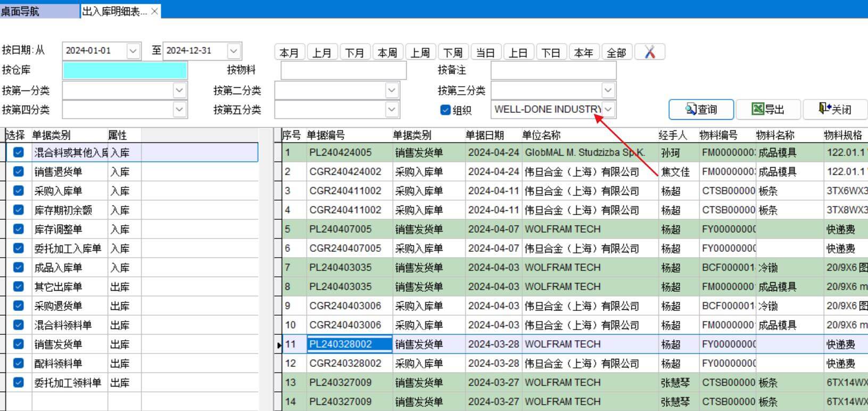Uncheck the 委托加工领料单 checkbox
This screenshot has height=411, width=868.
point(19,382)
